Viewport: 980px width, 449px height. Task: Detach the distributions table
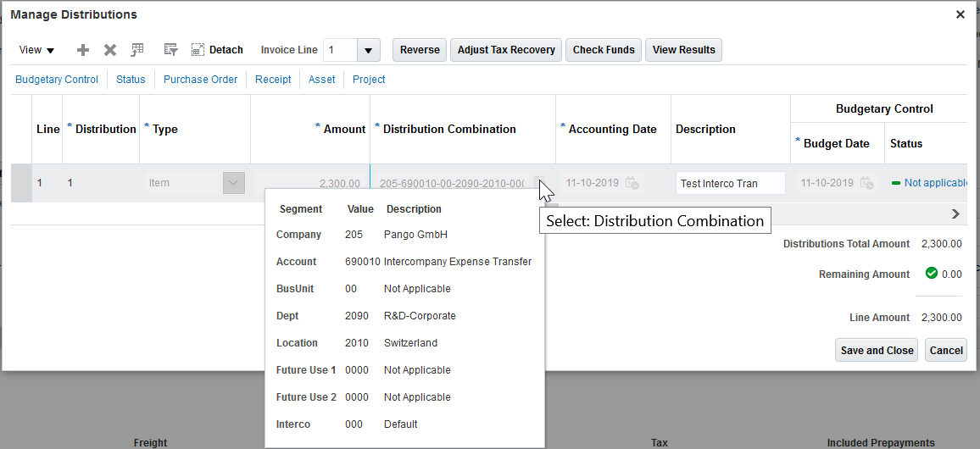217,50
